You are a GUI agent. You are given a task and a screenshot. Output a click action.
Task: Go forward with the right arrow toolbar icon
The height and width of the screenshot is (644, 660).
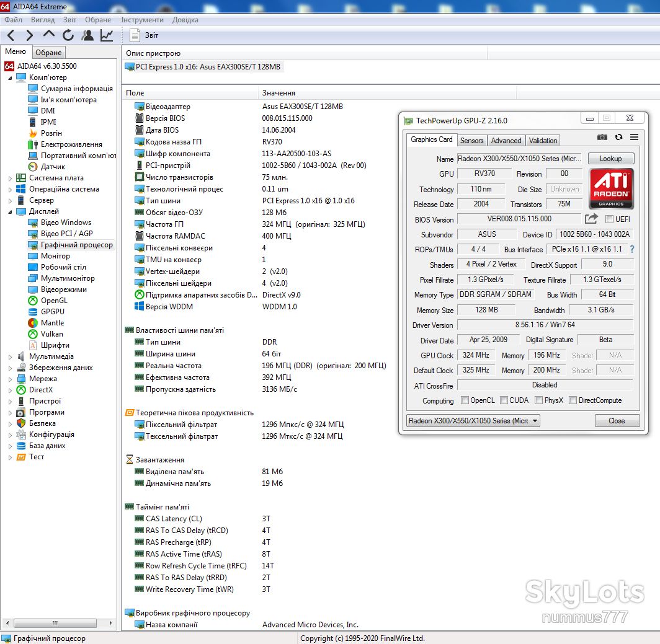coord(30,35)
